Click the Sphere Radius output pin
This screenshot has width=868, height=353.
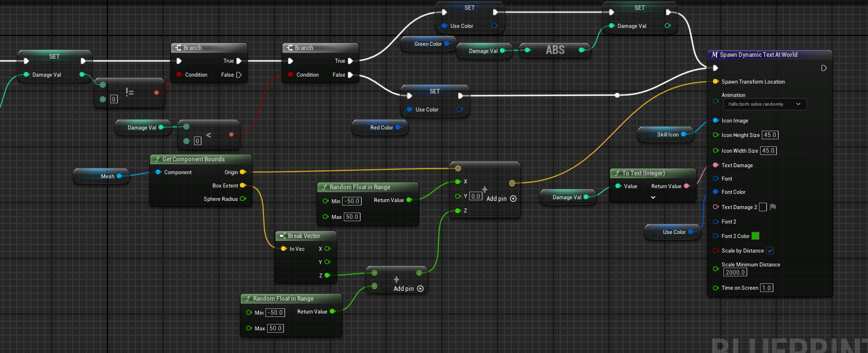pyautogui.click(x=242, y=199)
